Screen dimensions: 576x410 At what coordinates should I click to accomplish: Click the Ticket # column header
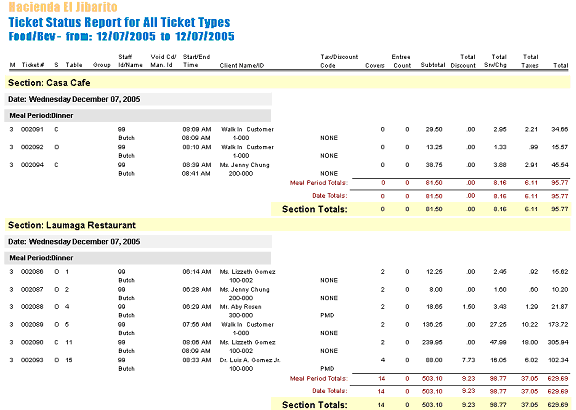[x=33, y=65]
